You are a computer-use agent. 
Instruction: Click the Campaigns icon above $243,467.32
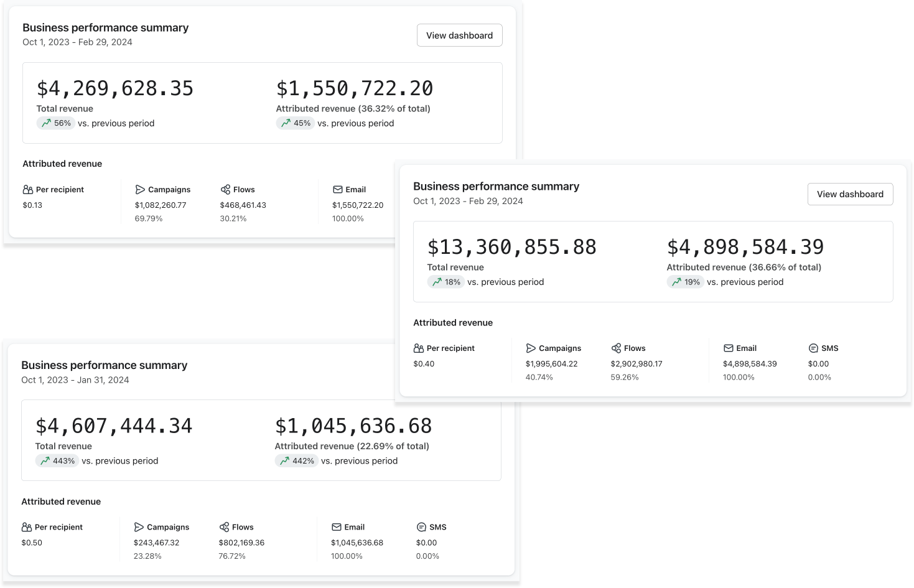click(139, 527)
